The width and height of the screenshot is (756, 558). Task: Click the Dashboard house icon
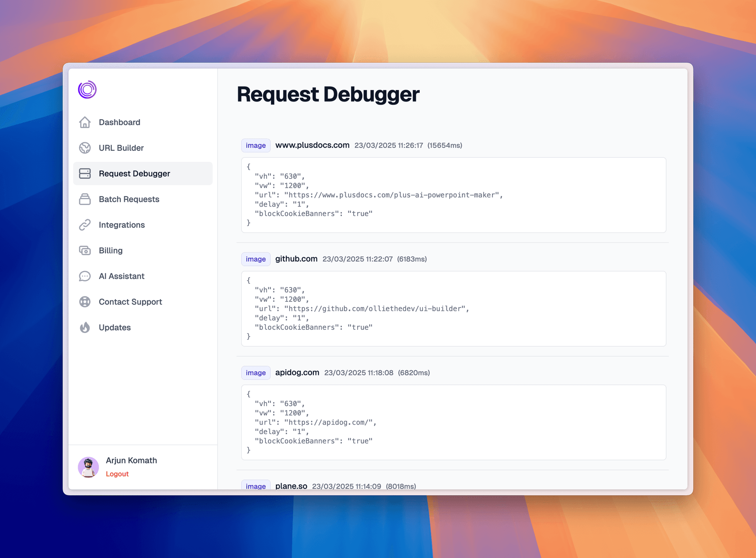pos(85,122)
